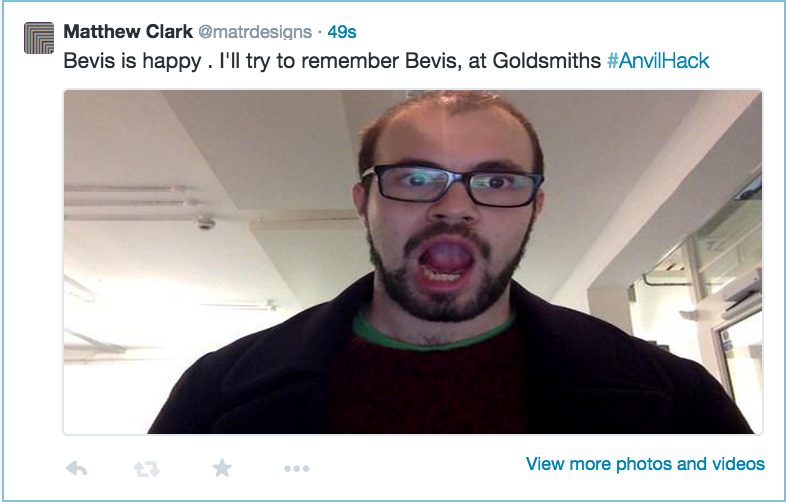The width and height of the screenshot is (786, 502).
Task: Open Matthew Clark's profile avatar
Action: [39, 38]
